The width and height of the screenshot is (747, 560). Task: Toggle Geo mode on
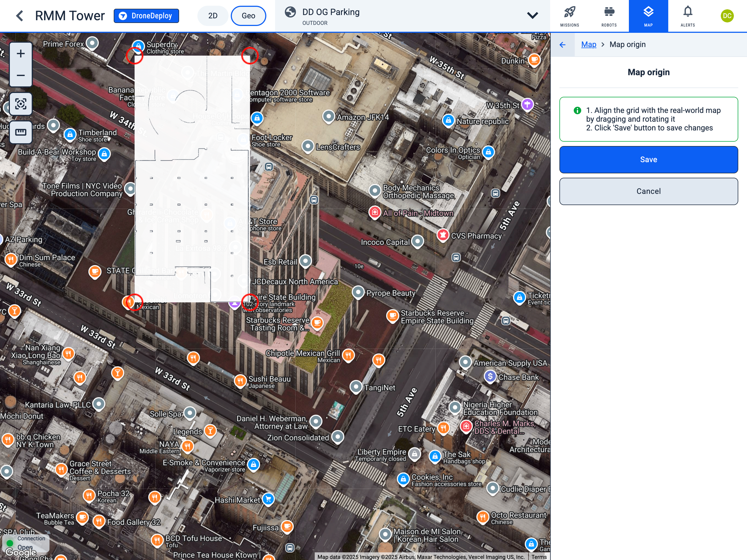coord(249,15)
